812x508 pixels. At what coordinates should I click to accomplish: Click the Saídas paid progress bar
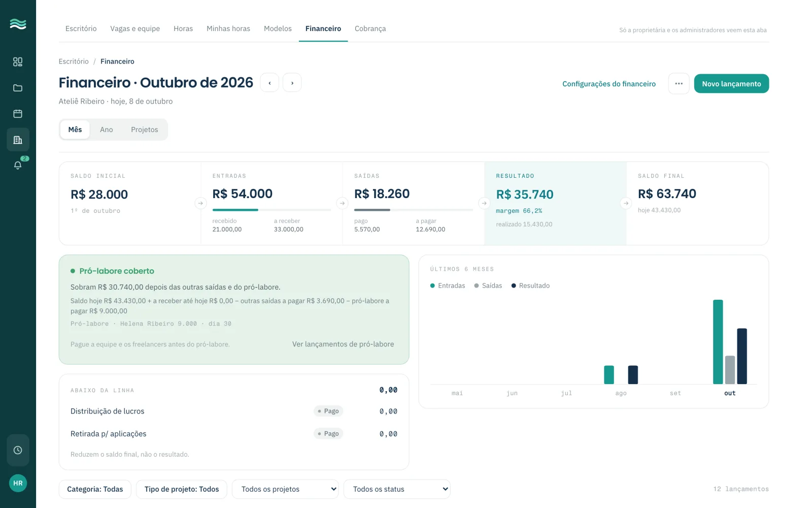414,210
